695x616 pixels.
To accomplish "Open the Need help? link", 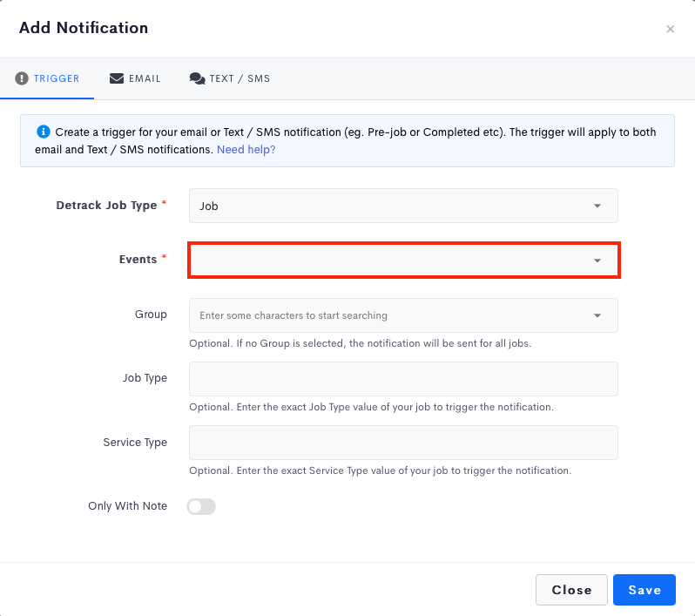I will (246, 150).
